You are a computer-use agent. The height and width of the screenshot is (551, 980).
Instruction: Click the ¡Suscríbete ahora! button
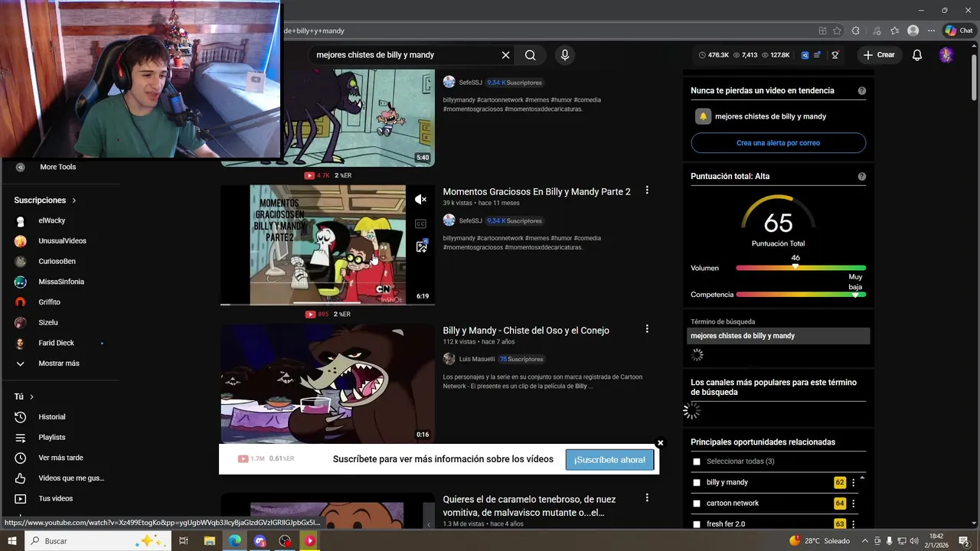609,460
